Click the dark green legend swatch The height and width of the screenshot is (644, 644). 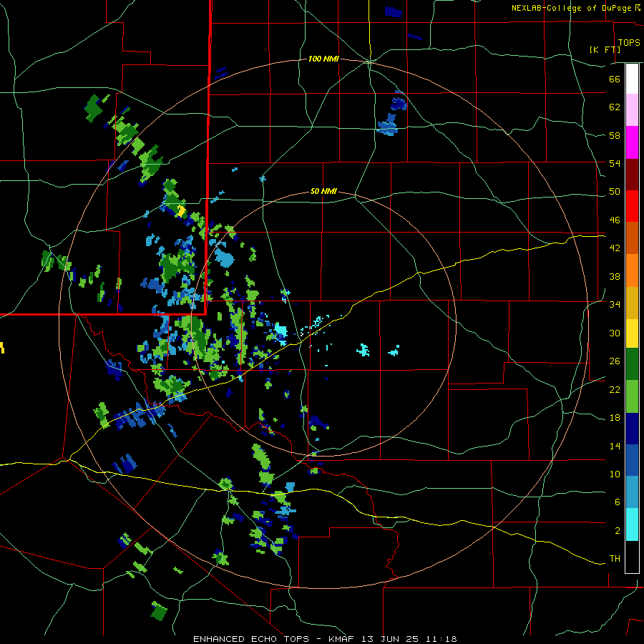632,364
